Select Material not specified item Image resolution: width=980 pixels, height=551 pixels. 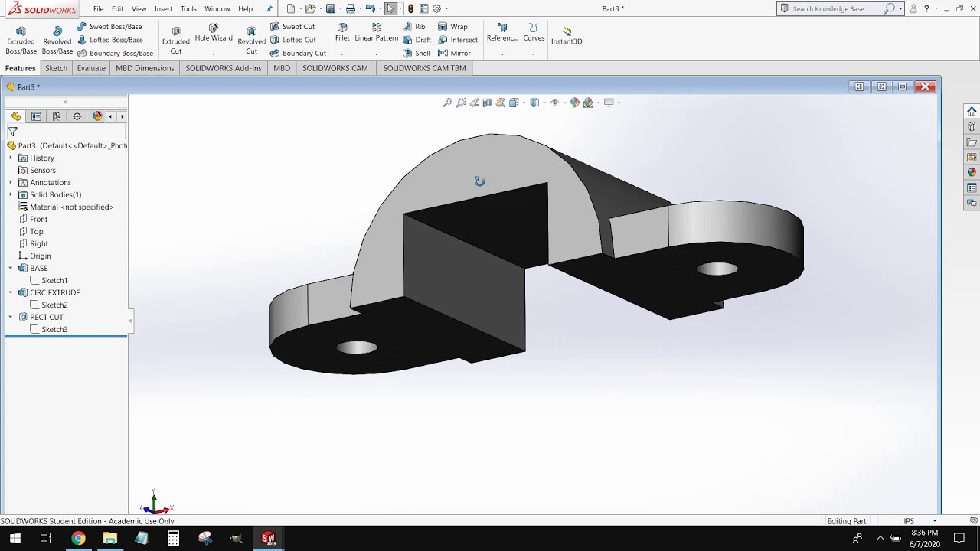coord(66,207)
